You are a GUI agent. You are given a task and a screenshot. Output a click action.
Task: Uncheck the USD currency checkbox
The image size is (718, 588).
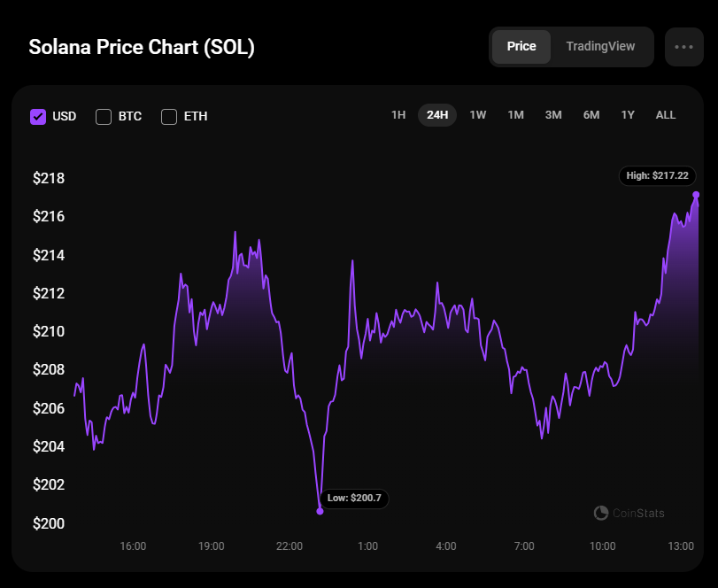38,116
